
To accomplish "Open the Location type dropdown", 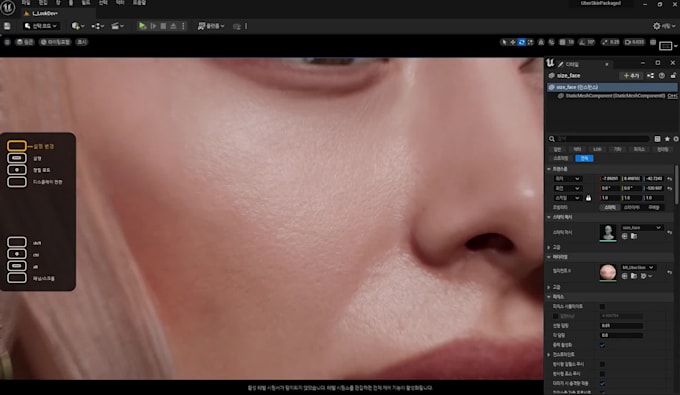I will tap(567, 179).
